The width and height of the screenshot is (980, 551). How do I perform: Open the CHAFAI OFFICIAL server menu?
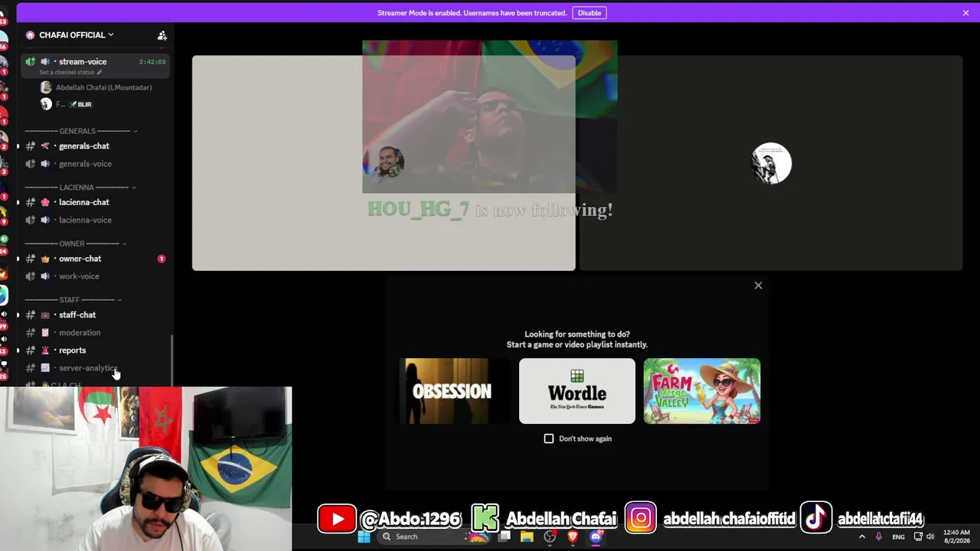76,35
